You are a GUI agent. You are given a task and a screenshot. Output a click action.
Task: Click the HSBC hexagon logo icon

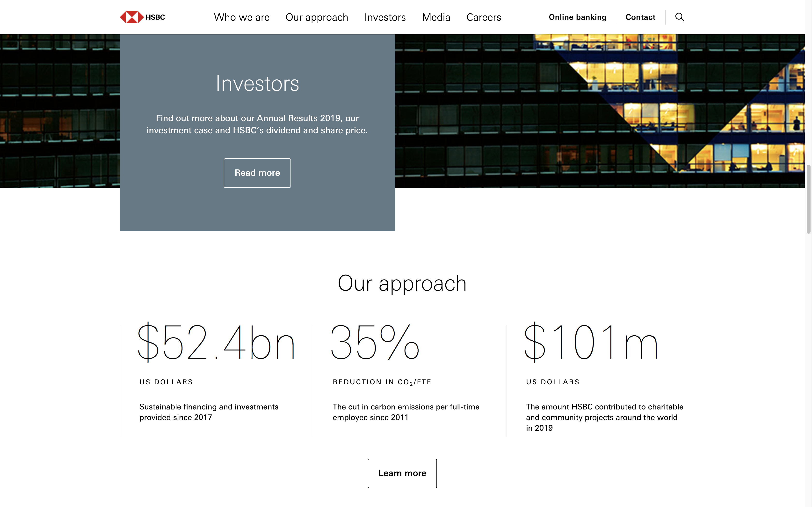point(131,17)
